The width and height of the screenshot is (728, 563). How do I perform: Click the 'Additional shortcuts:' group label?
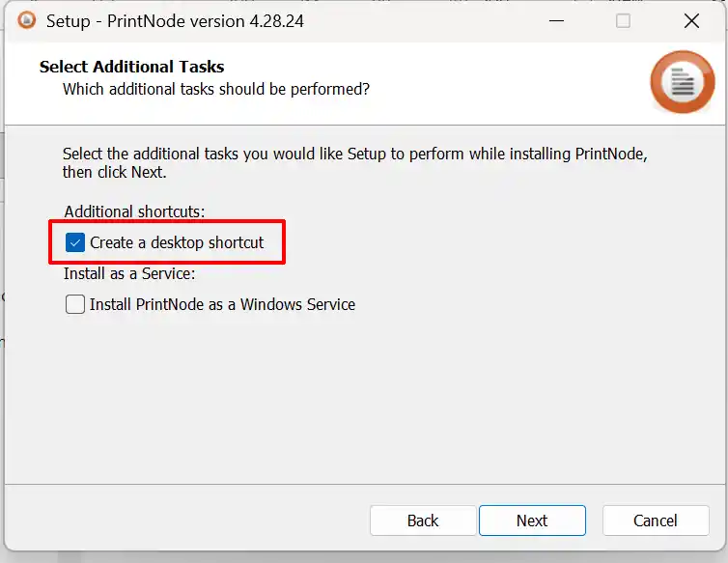(x=134, y=211)
